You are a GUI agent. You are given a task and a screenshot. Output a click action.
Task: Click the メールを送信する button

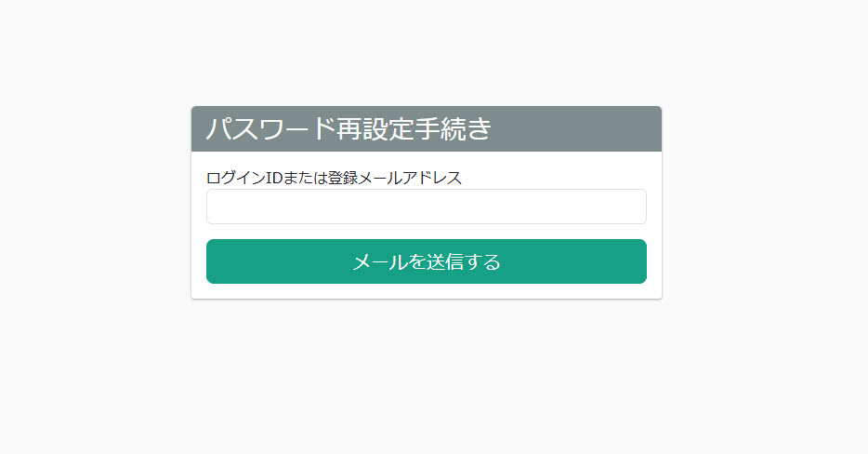point(427,261)
